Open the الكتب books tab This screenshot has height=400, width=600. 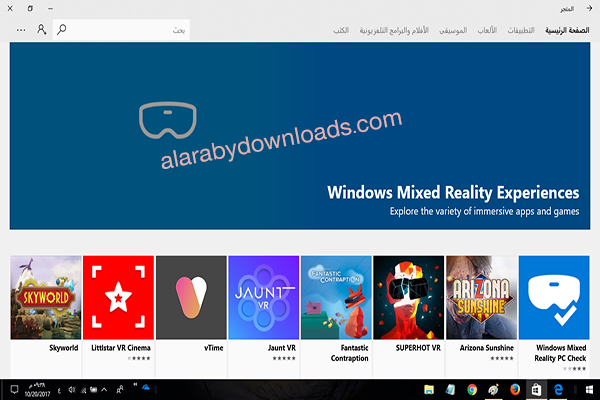(341, 30)
